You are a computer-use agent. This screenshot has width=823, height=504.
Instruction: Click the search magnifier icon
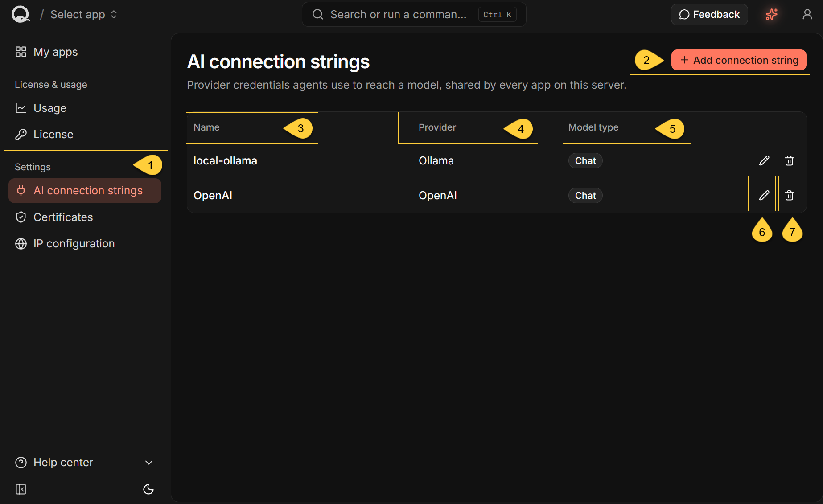318,15
